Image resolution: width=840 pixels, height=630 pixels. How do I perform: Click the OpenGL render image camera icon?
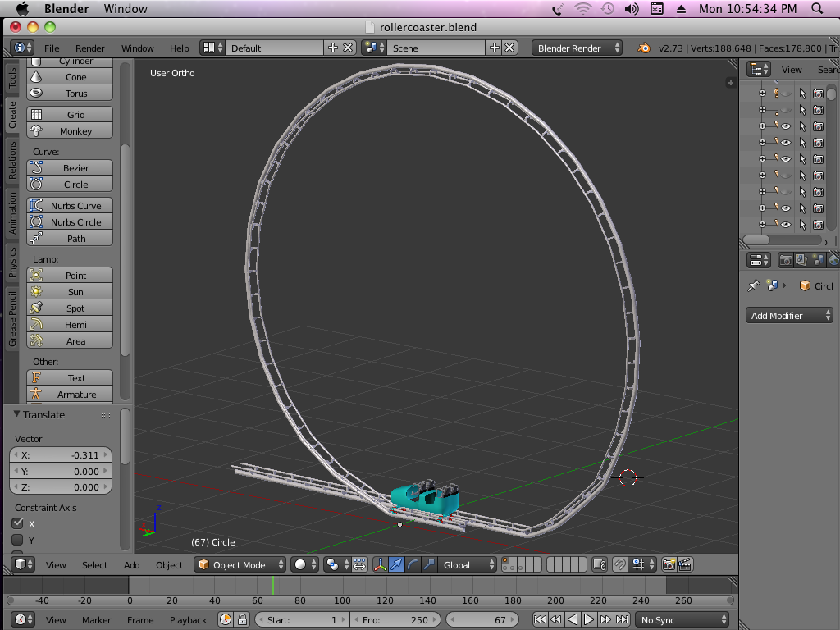pyautogui.click(x=669, y=564)
